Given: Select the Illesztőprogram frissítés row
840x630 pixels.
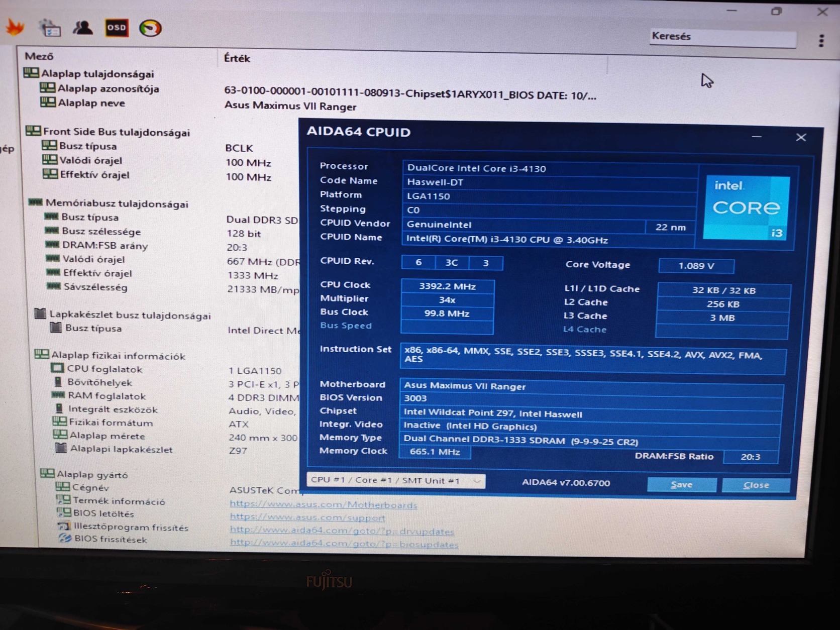Looking at the screenshot, I should [x=123, y=527].
